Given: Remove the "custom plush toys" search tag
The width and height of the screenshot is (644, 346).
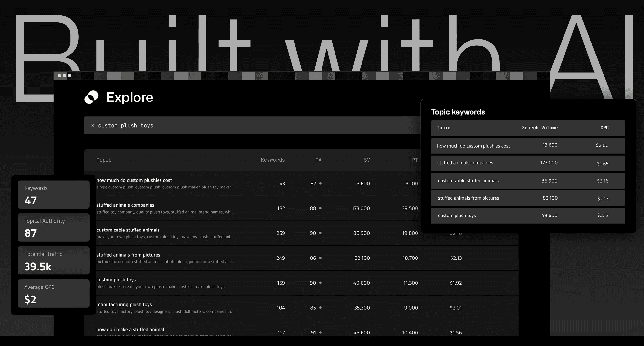Looking at the screenshot, I should click(93, 125).
